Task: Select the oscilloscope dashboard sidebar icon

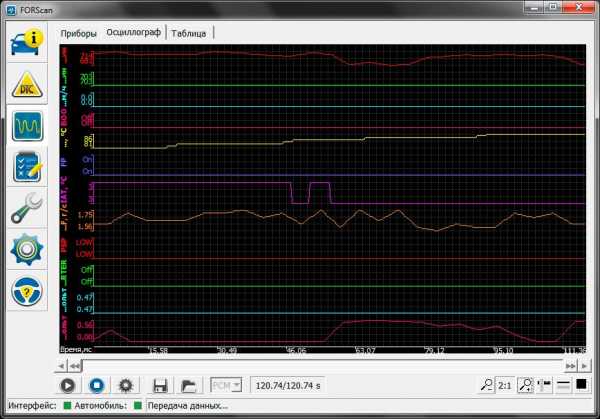Action: [27, 127]
